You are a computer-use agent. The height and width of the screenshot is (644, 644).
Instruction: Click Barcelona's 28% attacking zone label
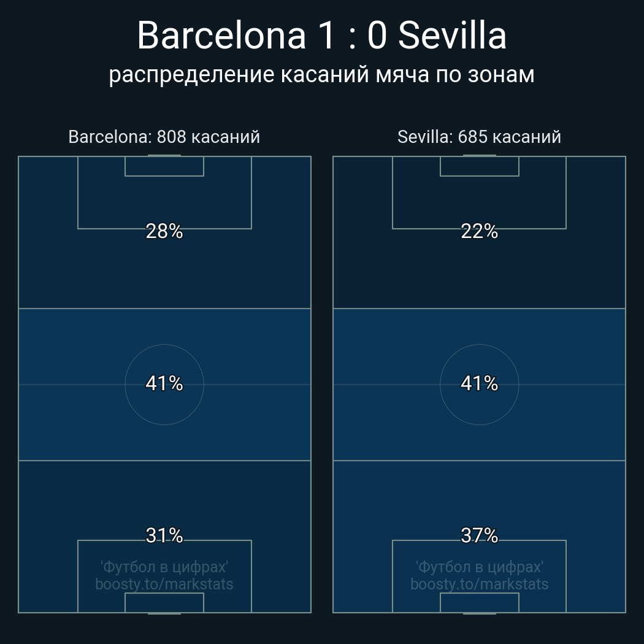(x=164, y=231)
